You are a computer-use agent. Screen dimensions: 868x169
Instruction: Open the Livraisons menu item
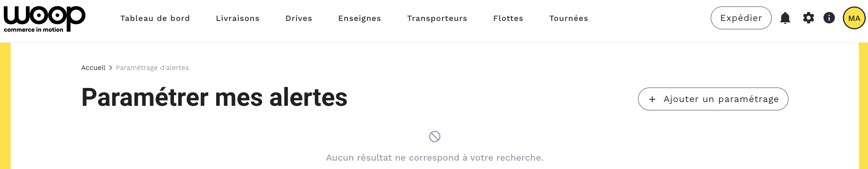click(x=238, y=18)
